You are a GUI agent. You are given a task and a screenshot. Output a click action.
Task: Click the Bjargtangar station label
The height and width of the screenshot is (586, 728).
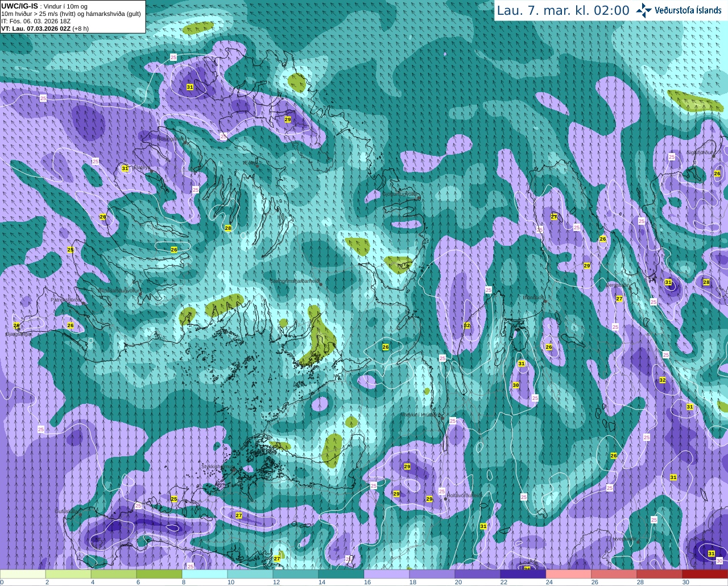point(18,334)
